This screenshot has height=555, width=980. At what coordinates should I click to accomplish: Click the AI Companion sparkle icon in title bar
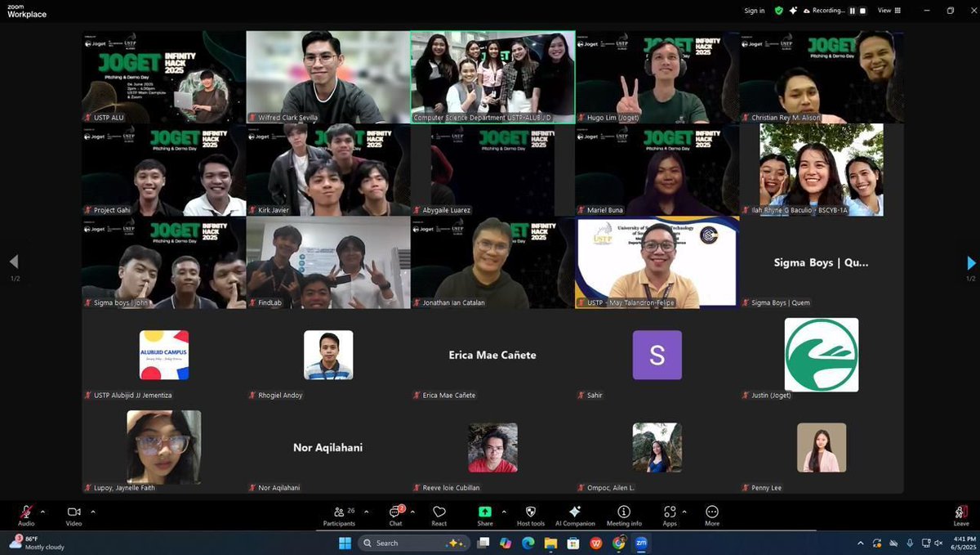[x=792, y=11]
